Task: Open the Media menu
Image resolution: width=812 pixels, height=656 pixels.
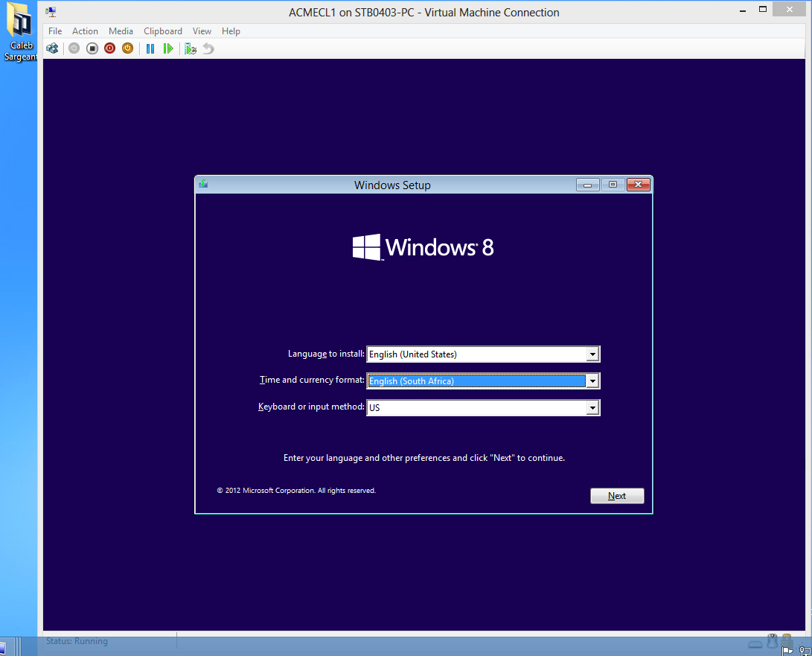Action: coord(121,31)
